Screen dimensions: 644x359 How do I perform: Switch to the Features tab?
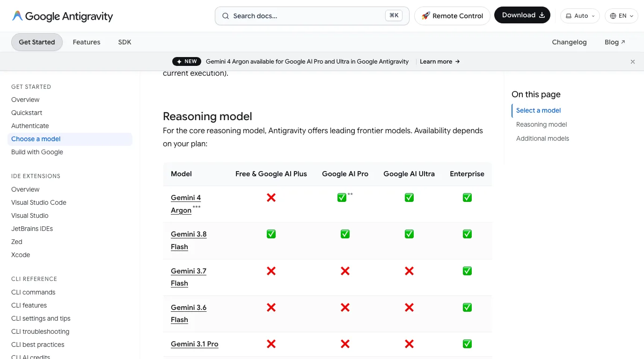87,42
